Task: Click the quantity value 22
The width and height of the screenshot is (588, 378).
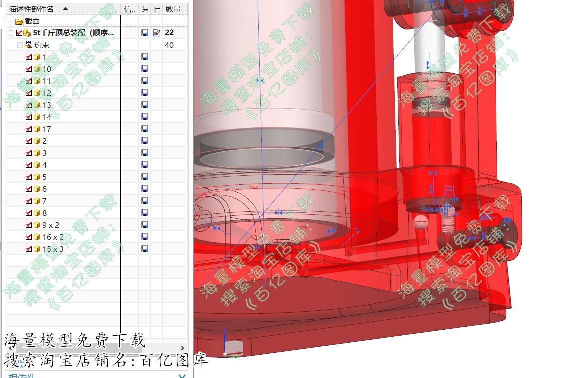Action: (169, 33)
